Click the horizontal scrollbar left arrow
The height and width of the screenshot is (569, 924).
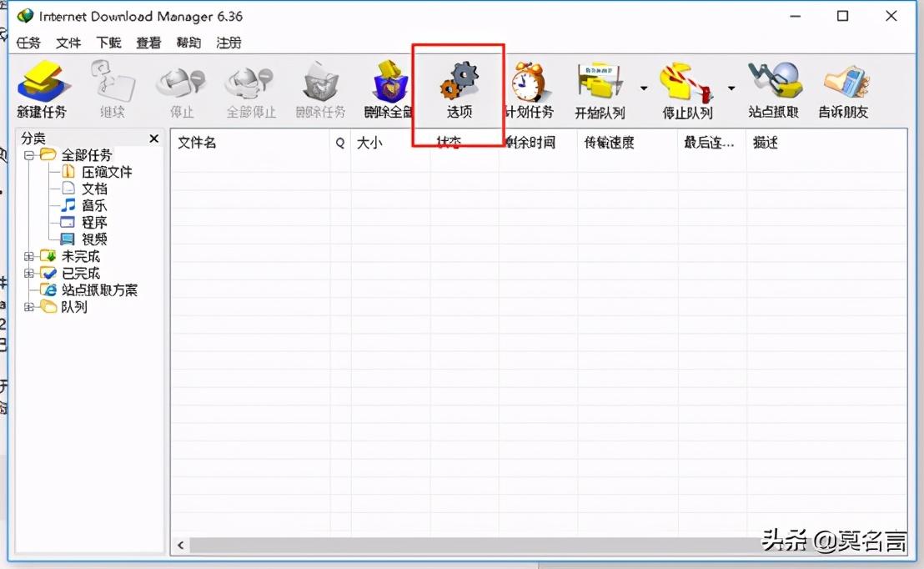tap(181, 546)
